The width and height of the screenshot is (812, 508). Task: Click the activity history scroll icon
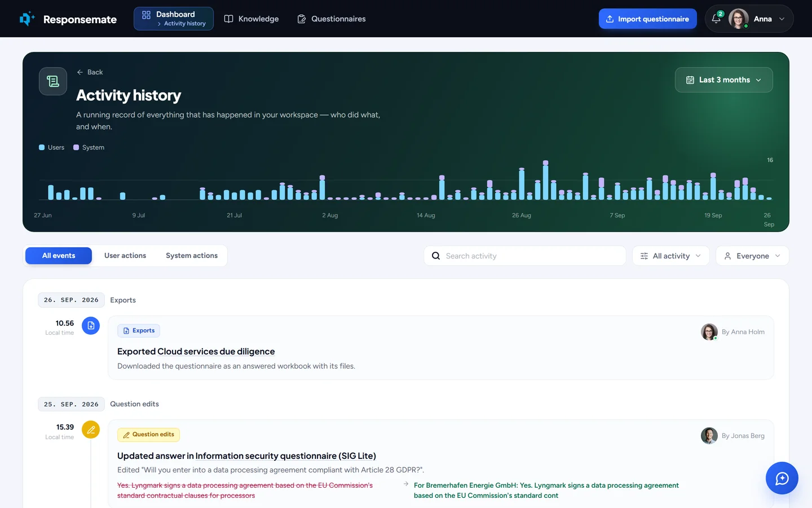tap(53, 81)
